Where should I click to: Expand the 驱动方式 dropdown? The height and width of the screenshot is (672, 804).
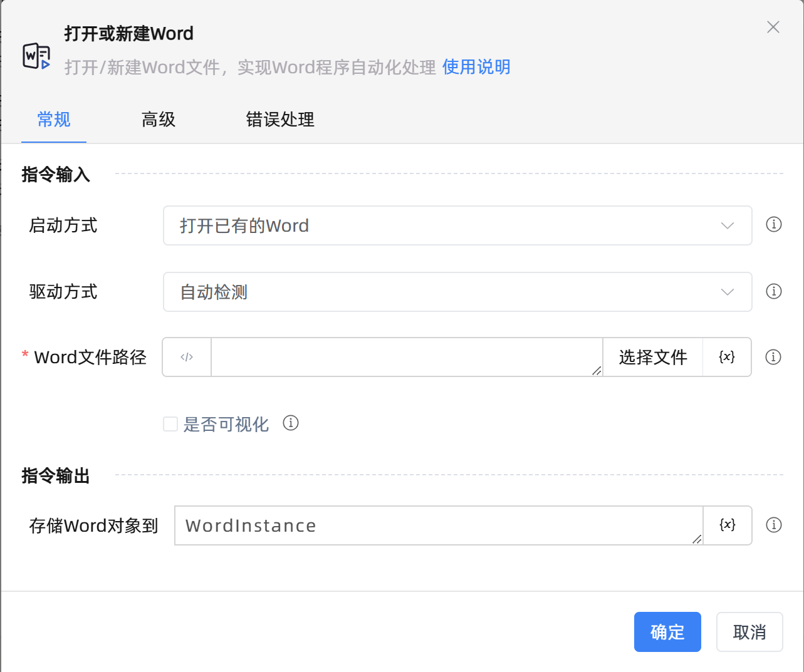click(x=457, y=292)
